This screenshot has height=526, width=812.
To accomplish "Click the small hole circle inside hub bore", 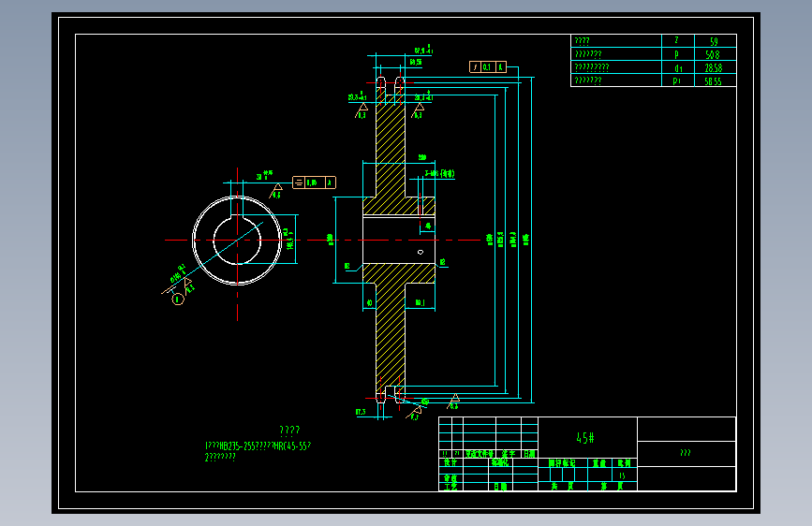I will (421, 252).
